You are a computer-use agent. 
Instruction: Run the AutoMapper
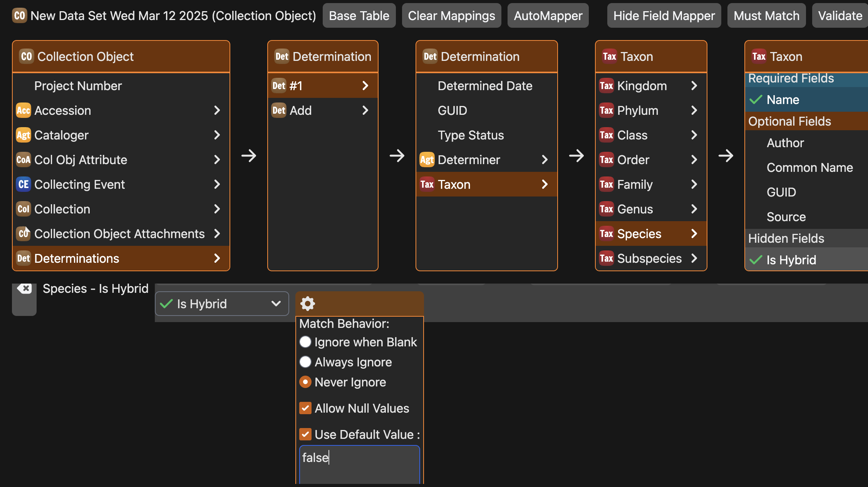click(x=548, y=15)
